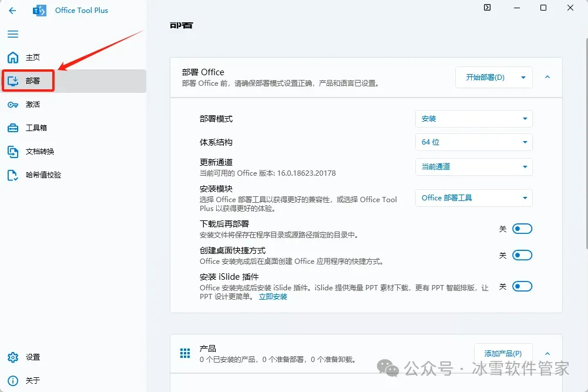
Task: Click the Office Tool Plus title text
Action: click(x=82, y=11)
